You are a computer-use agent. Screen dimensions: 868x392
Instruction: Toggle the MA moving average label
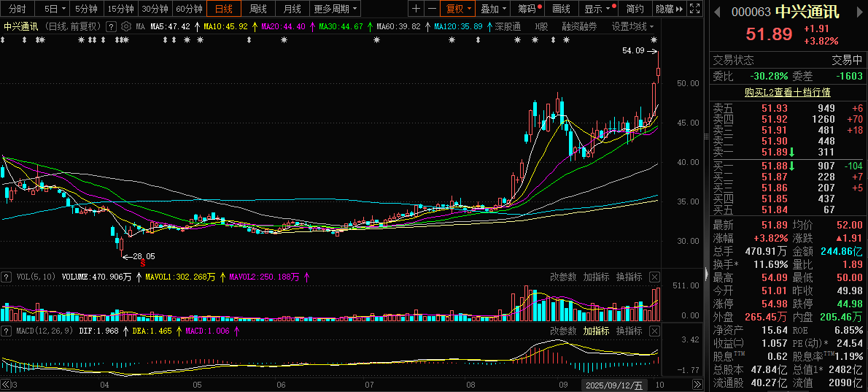141,26
